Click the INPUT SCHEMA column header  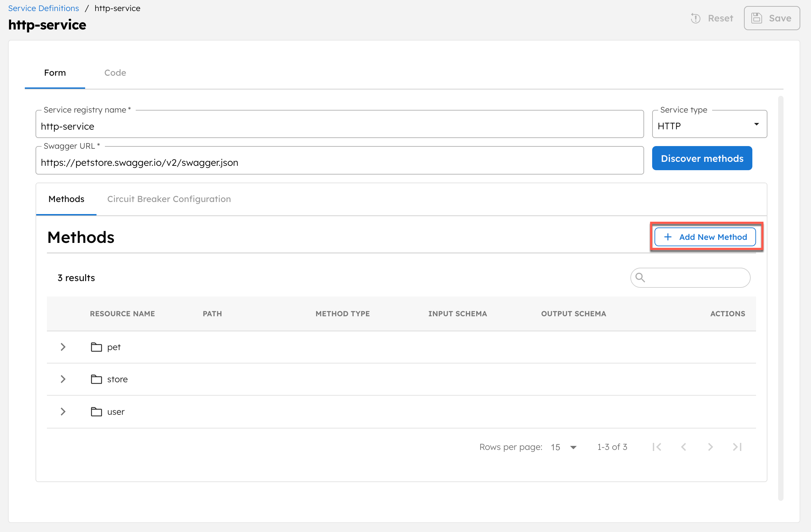pyautogui.click(x=458, y=314)
